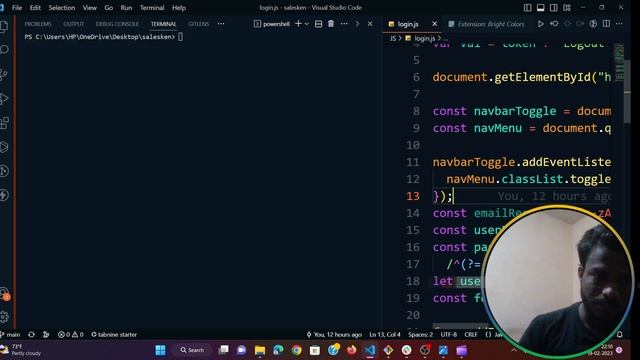Click the editor vertical scrollbar
Viewport: 640px width, 360px height.
(627, 92)
